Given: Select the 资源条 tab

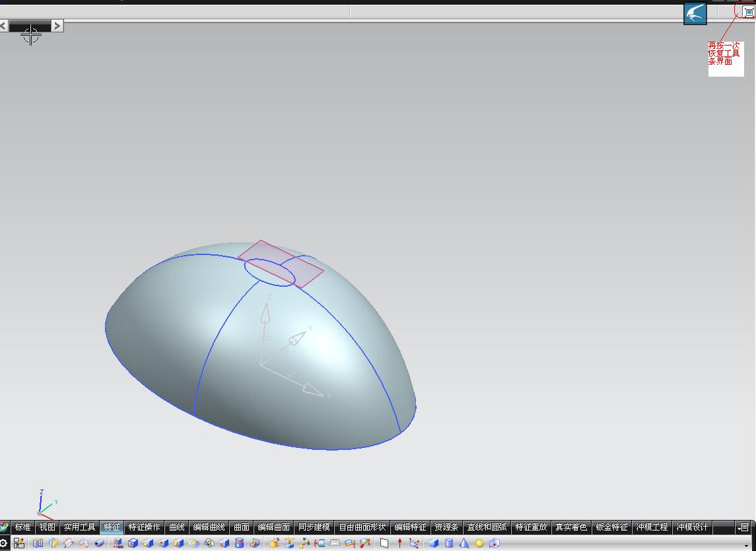Looking at the screenshot, I should pyautogui.click(x=446, y=527).
